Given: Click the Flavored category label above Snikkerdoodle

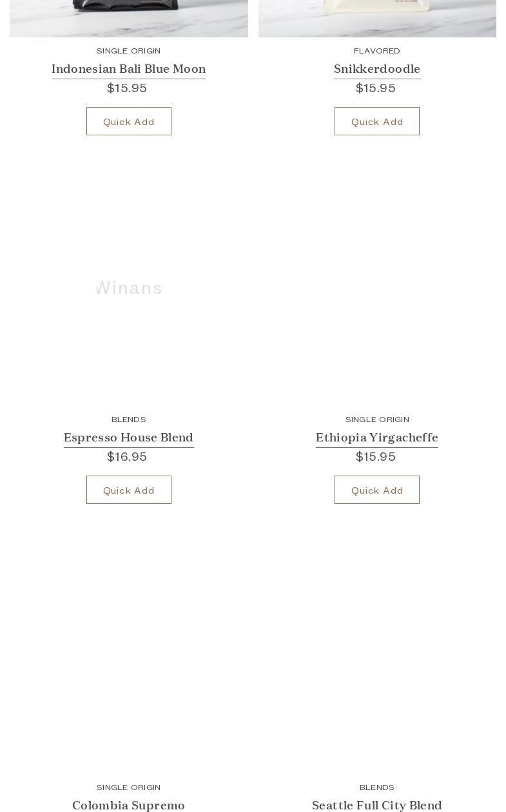Looking at the screenshot, I should pyautogui.click(x=377, y=51).
